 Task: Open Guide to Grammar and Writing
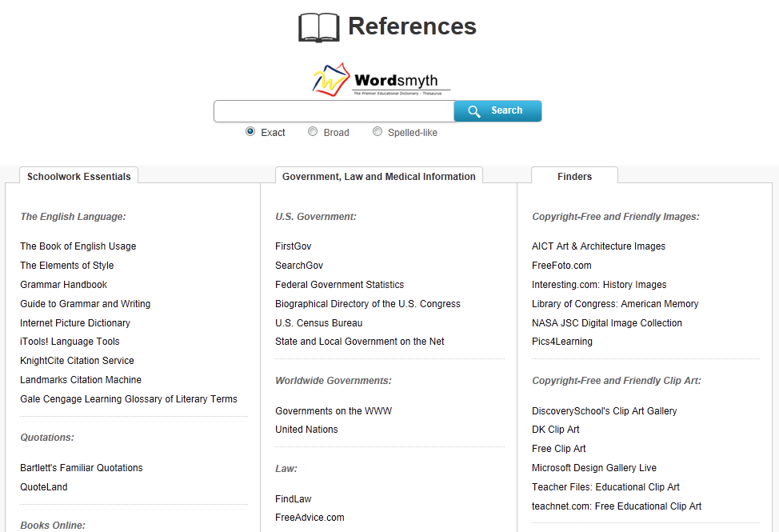[86, 303]
